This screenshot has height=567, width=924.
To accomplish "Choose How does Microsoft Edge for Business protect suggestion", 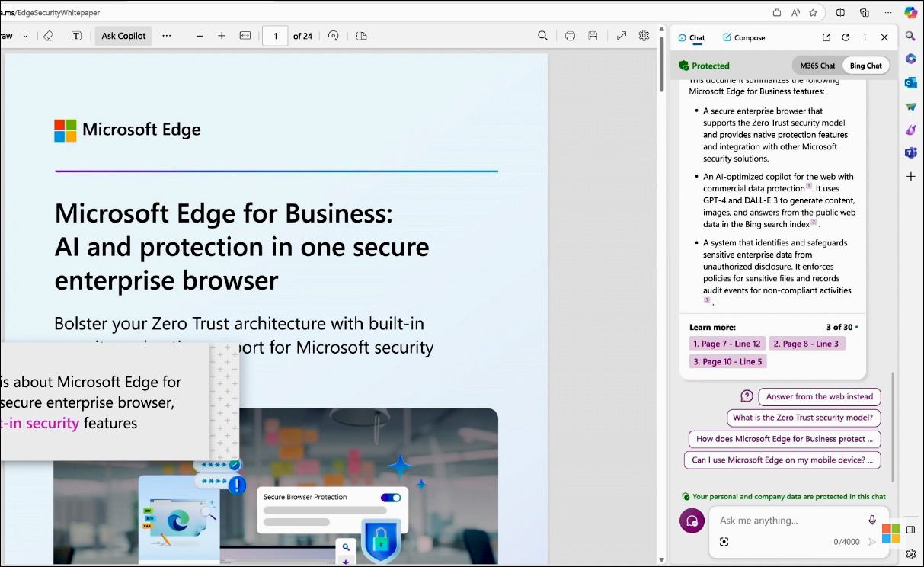I will click(x=785, y=439).
